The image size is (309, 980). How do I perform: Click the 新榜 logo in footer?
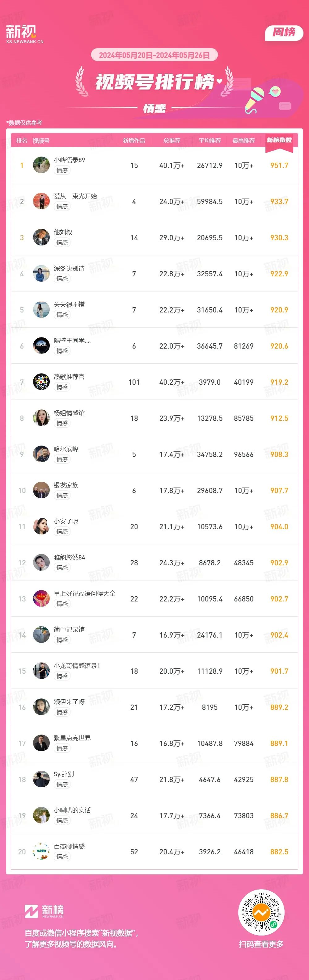point(44,911)
